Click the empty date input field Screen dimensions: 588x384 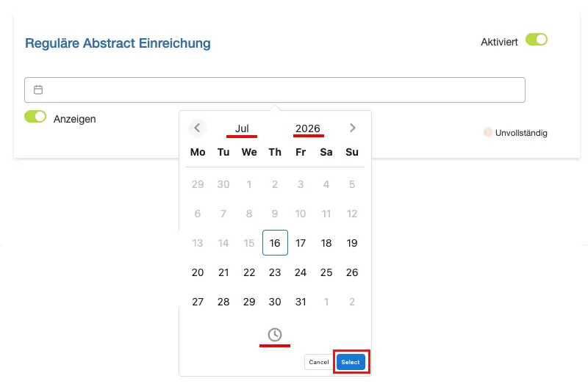275,90
